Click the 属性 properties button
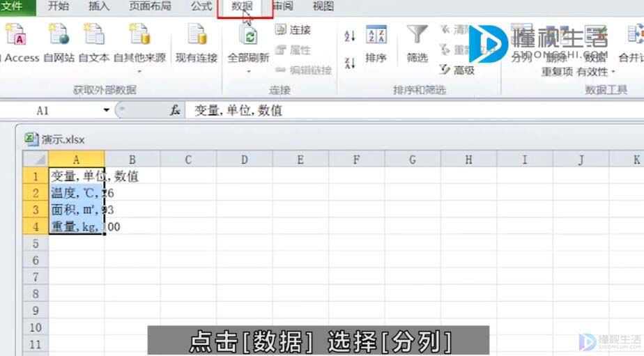The height and width of the screenshot is (356, 644). click(x=293, y=50)
